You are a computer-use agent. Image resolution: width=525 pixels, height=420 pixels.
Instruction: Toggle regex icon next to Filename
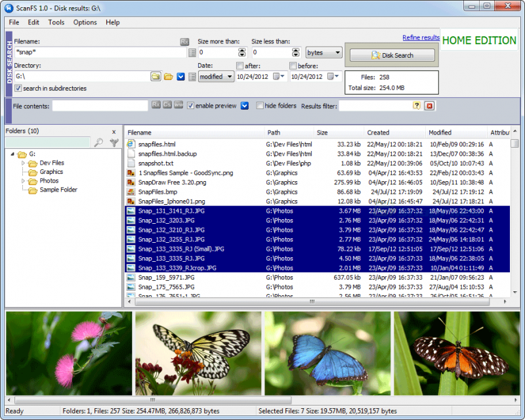click(x=184, y=42)
